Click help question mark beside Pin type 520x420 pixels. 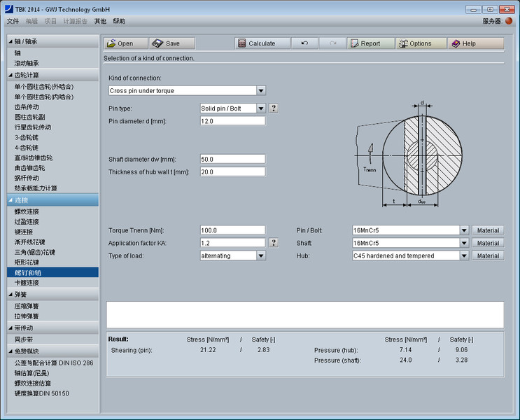[274, 108]
